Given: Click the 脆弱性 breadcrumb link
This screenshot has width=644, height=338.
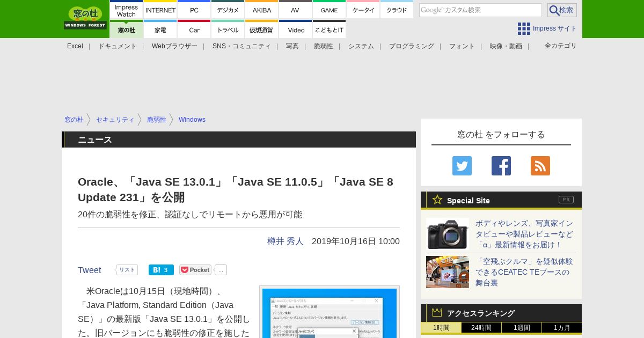Looking at the screenshot, I should point(157,120).
